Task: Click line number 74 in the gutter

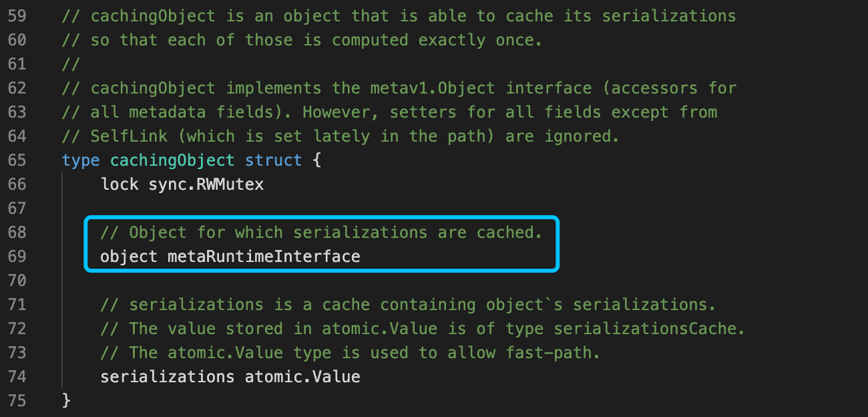Action: 17,377
